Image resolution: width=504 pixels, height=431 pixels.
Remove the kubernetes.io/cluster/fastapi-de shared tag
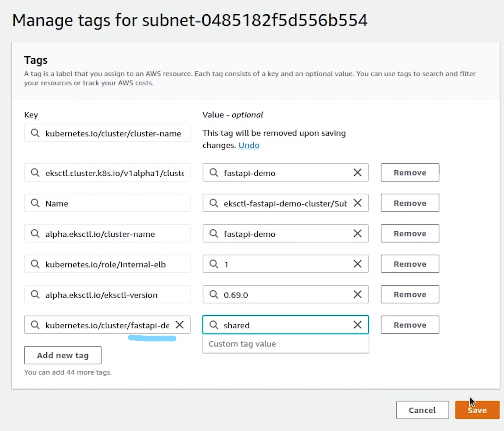[409, 325]
